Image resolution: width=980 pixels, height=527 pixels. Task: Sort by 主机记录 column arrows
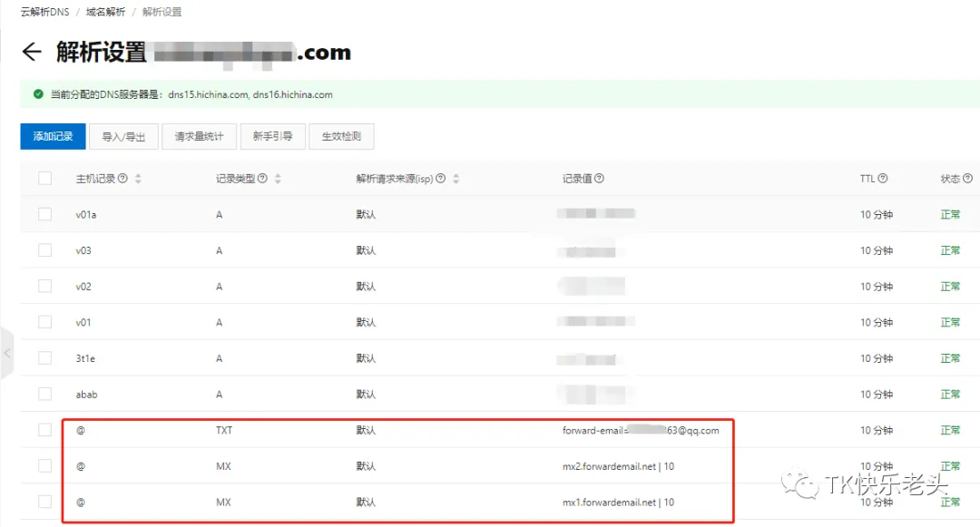pyautogui.click(x=138, y=179)
